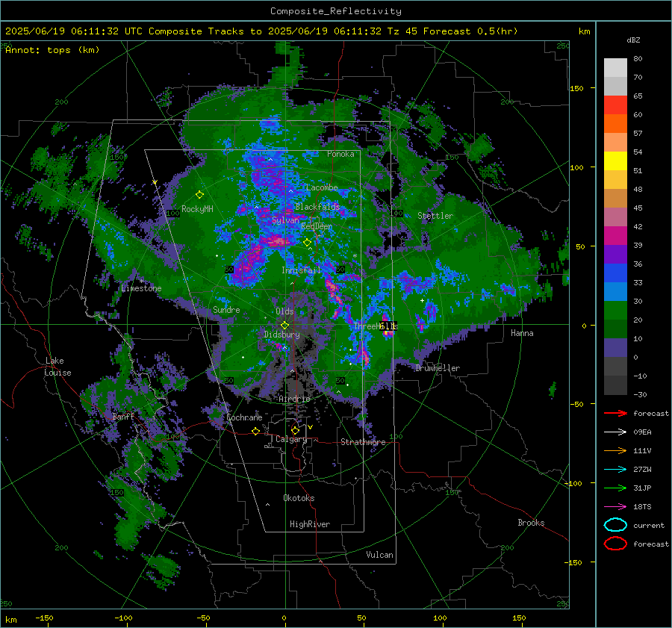Click the RockyMH label

[x=197, y=209]
